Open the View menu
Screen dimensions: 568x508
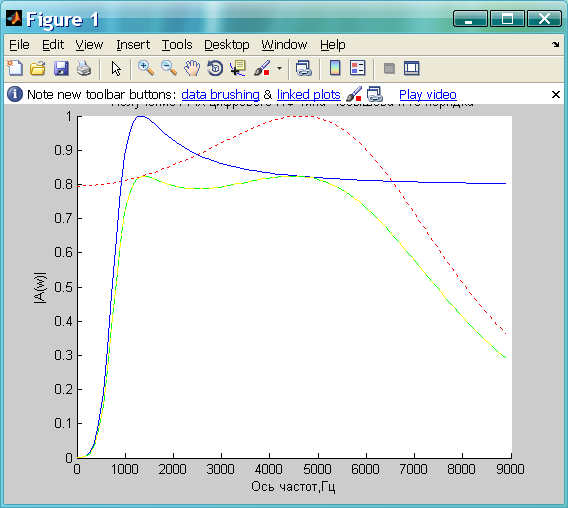[89, 45]
